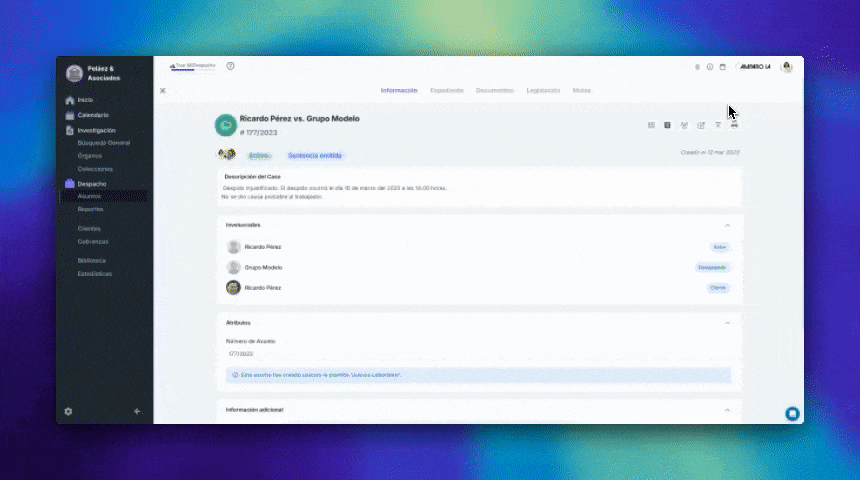Click the print icon in case toolbar
Viewport: 860px width, 480px height.
[734, 125]
